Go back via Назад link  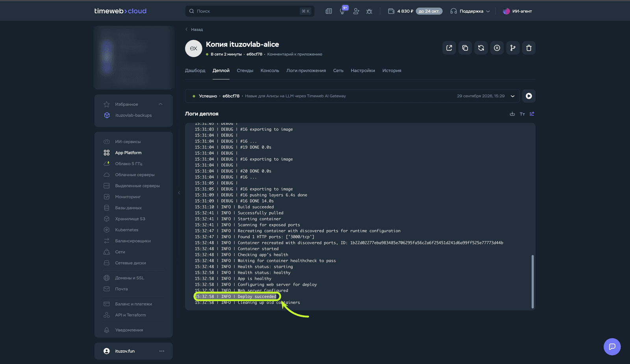tap(194, 30)
